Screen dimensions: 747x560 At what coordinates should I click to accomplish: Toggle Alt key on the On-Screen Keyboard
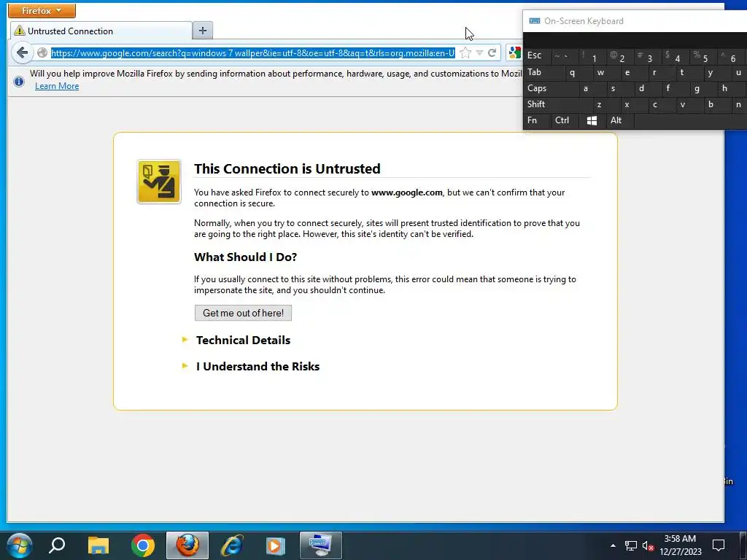pos(620,120)
